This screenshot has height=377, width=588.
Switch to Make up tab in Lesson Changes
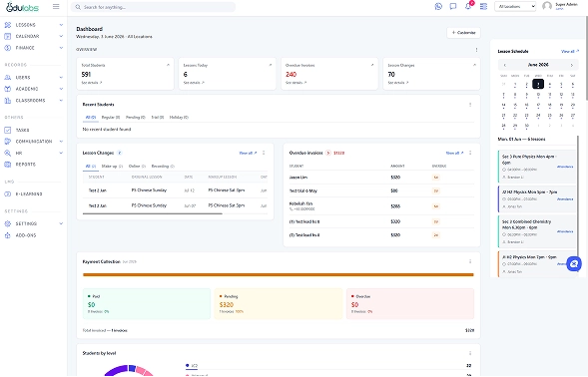point(112,166)
